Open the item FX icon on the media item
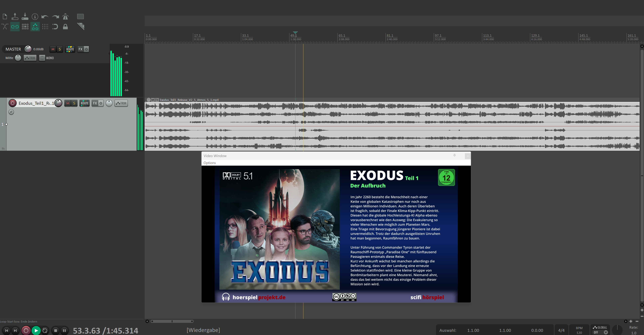Image resolution: width=644 pixels, height=335 pixels. (x=157, y=100)
